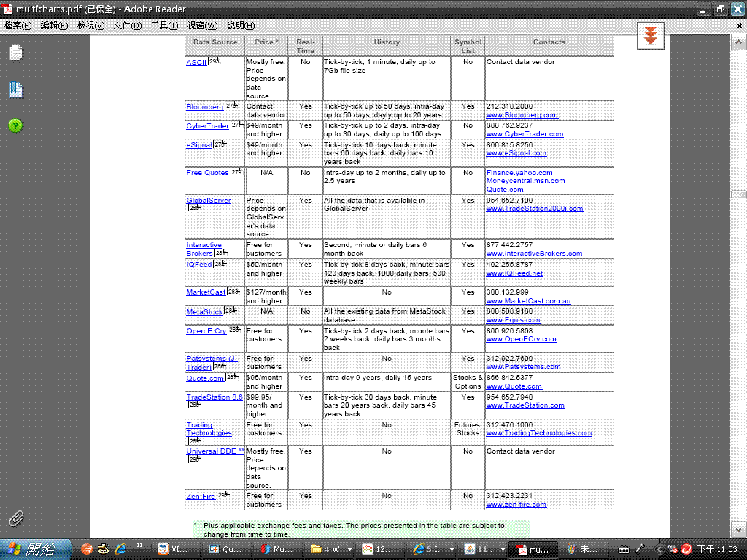Click the green help question-mark icon
Image resolution: width=747 pixels, height=560 pixels.
[15, 125]
